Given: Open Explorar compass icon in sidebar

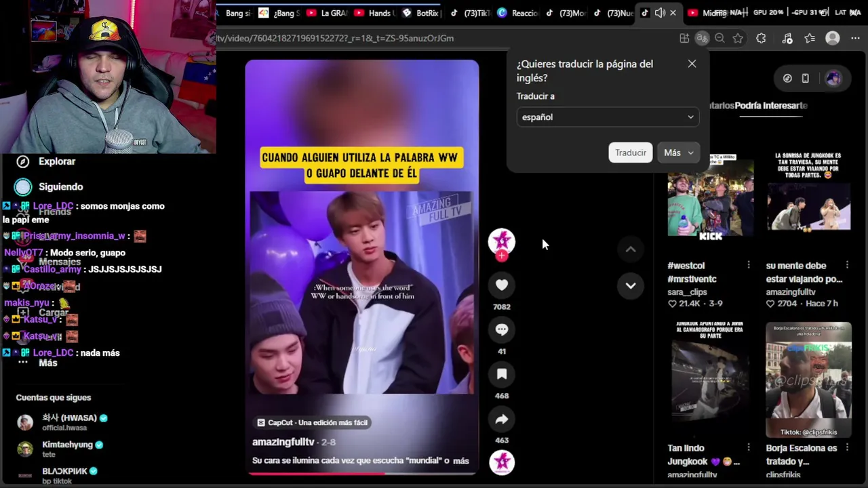Looking at the screenshot, I should (23, 161).
